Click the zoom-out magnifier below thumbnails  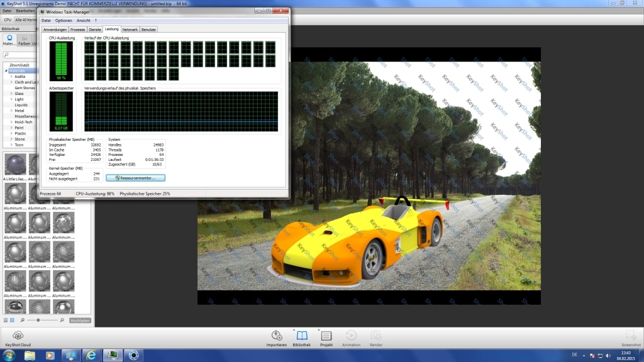[22, 320]
